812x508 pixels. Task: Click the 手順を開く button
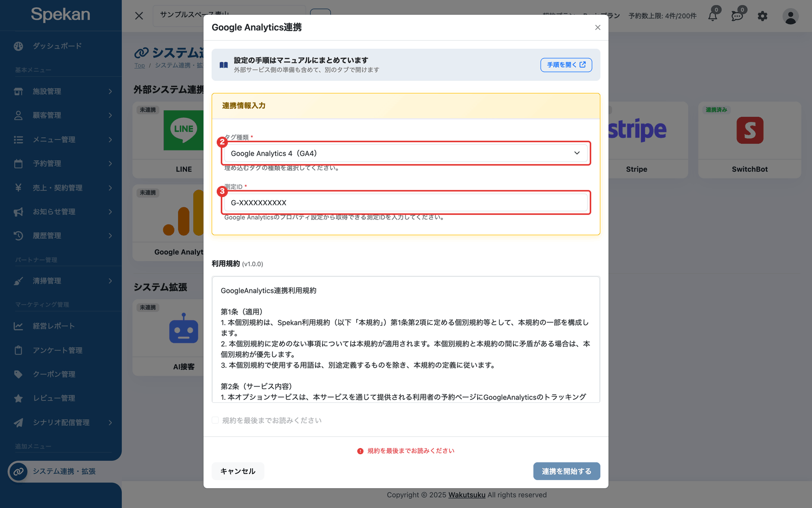[x=566, y=65]
